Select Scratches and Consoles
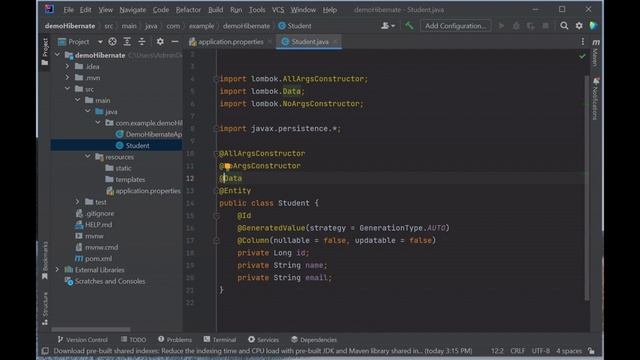The width and height of the screenshot is (640, 360). tap(105, 281)
